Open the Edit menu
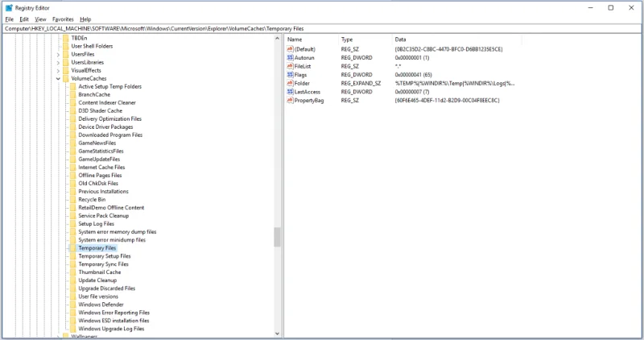 click(24, 19)
